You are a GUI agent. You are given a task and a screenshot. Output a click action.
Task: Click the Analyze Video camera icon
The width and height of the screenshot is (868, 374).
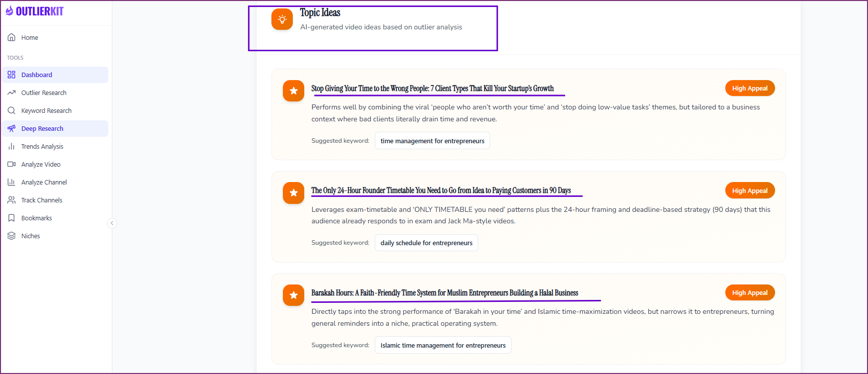pyautogui.click(x=11, y=164)
